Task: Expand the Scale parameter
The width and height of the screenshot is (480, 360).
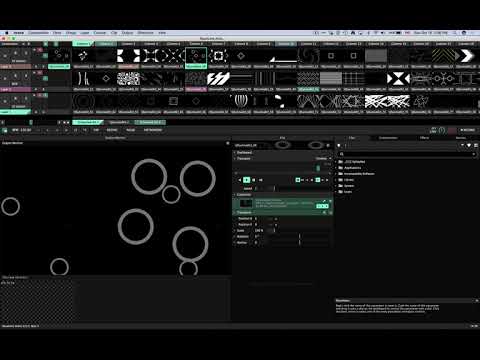Action: tap(235, 231)
